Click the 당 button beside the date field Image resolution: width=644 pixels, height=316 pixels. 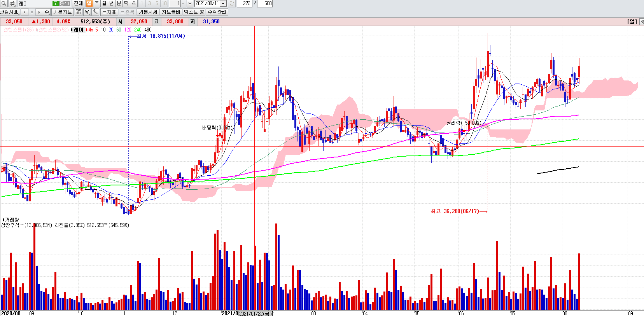(232, 3)
